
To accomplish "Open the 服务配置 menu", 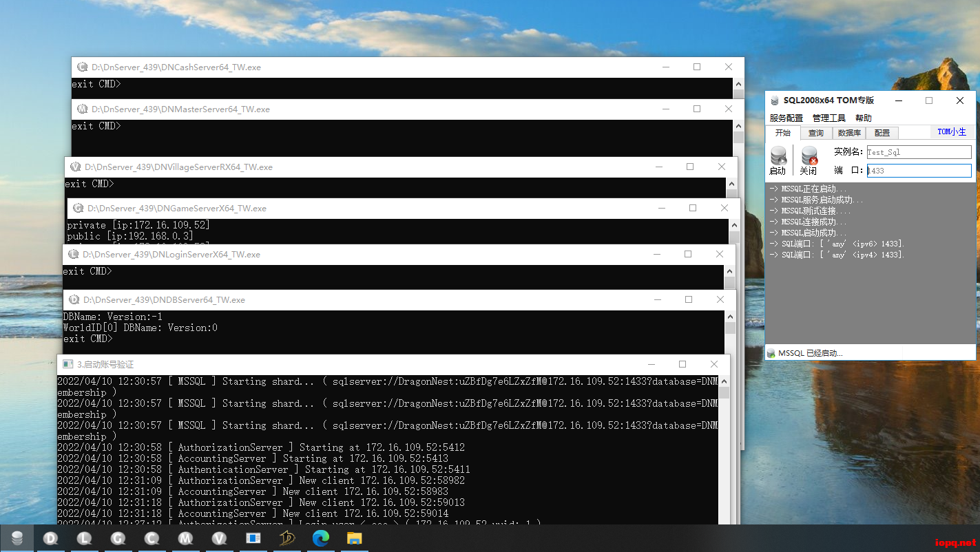I will 786,118.
